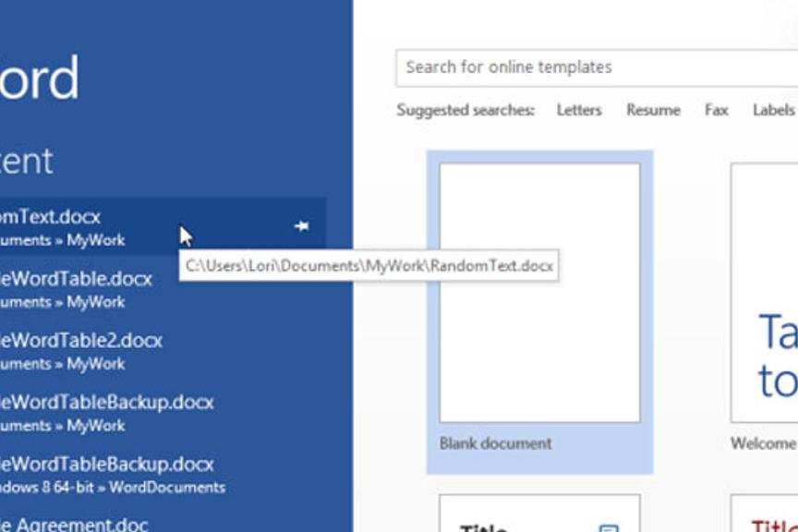Screen dimensions: 798x532
Task: Choose the Blank document template thumbnail
Action: point(539,293)
